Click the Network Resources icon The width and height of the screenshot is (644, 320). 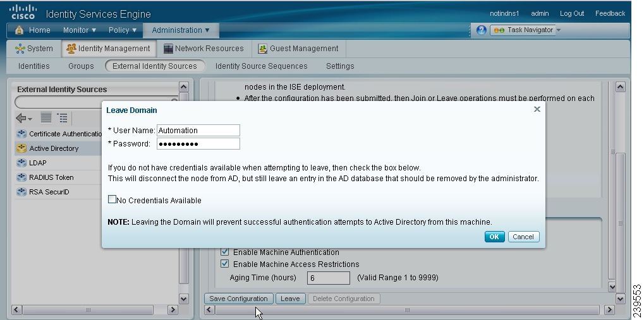coord(168,49)
